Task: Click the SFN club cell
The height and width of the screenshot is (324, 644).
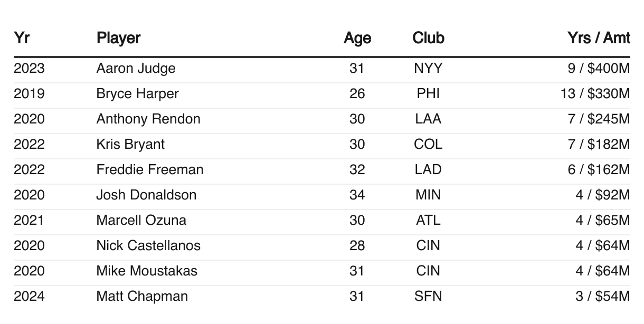Action: pyautogui.click(x=428, y=297)
